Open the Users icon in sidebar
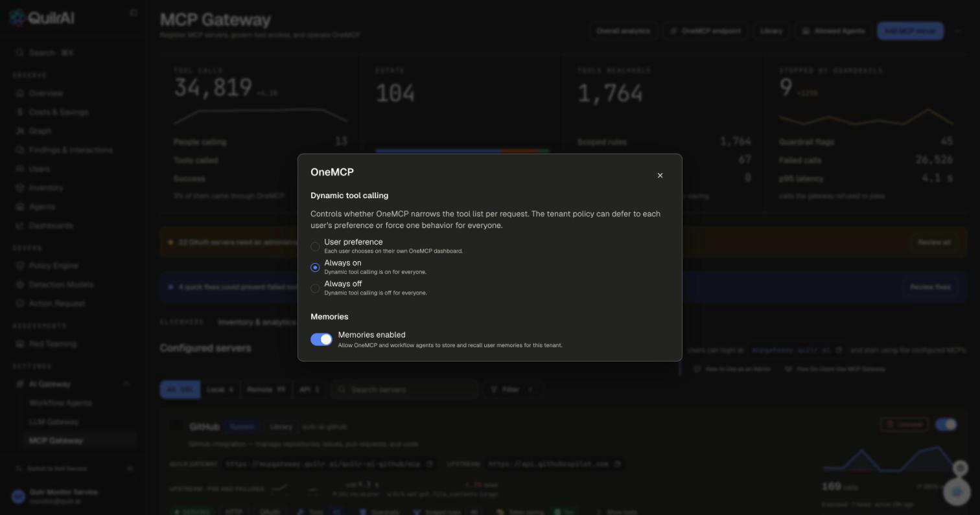The image size is (980, 515). (x=20, y=169)
